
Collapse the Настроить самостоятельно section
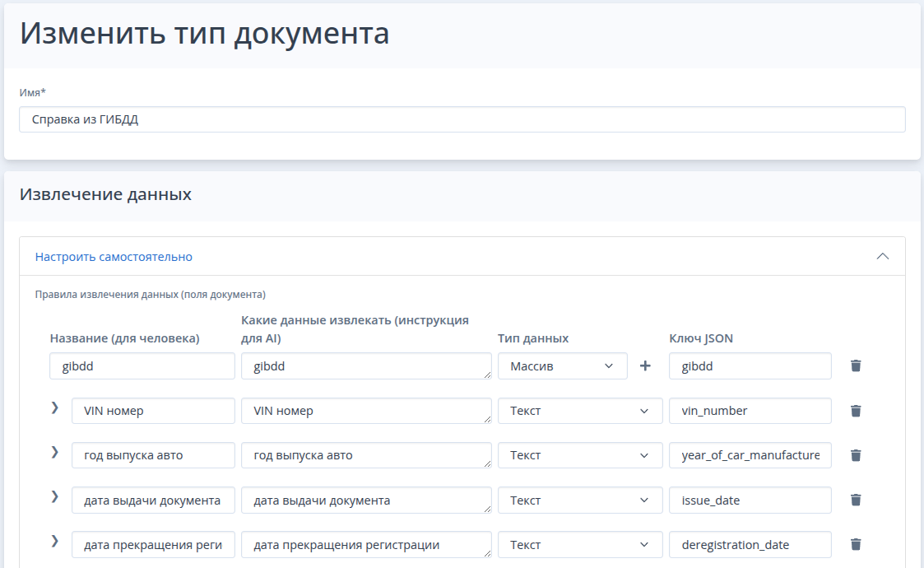882,256
